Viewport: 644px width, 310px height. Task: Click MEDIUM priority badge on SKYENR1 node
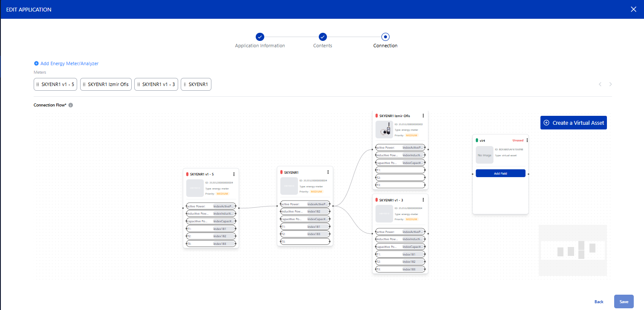317,192
